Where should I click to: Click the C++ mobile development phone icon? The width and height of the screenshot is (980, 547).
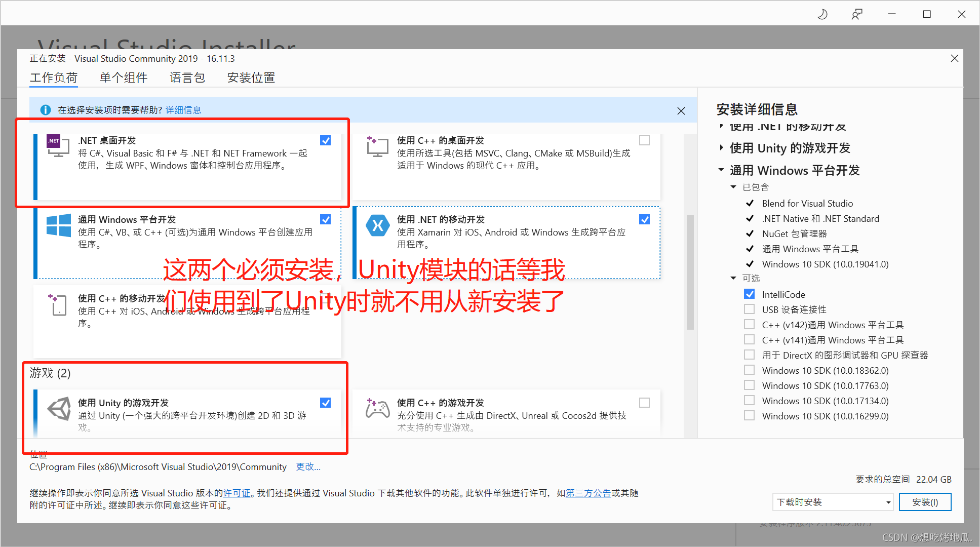click(58, 304)
